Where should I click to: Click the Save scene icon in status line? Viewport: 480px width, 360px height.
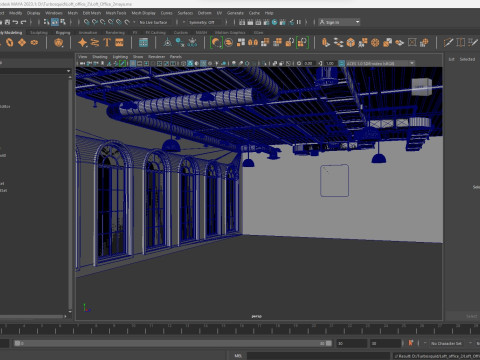(7, 22)
